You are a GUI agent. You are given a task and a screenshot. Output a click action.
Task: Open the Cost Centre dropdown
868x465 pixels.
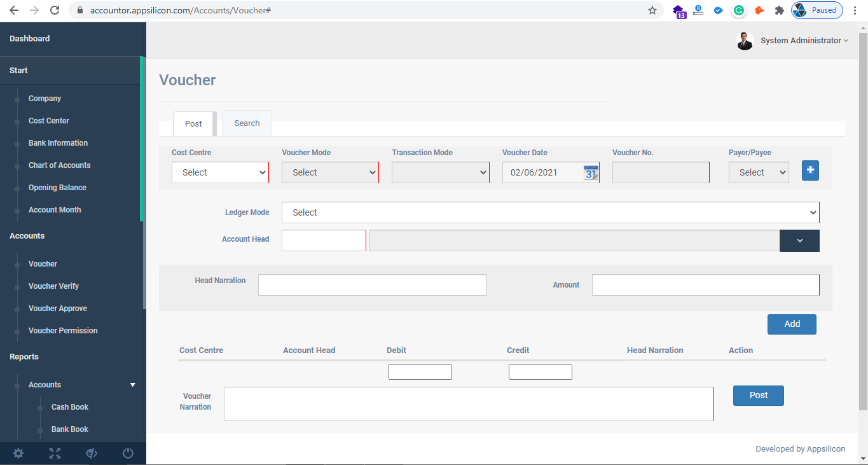click(x=220, y=172)
